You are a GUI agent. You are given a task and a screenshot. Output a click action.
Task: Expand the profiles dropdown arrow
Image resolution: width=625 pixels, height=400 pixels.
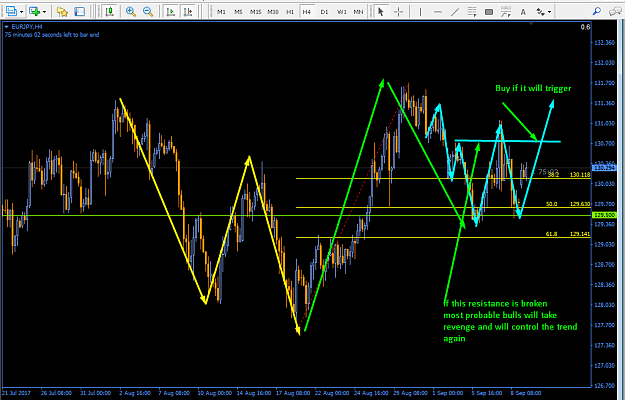44,12
